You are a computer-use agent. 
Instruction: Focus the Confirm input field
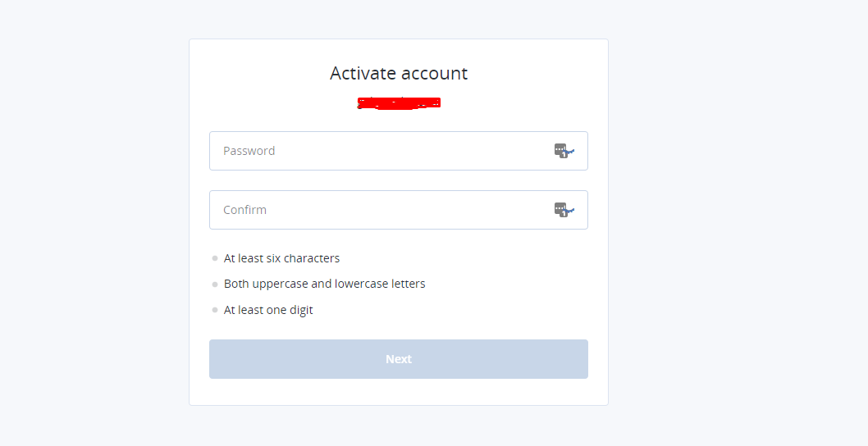point(399,210)
